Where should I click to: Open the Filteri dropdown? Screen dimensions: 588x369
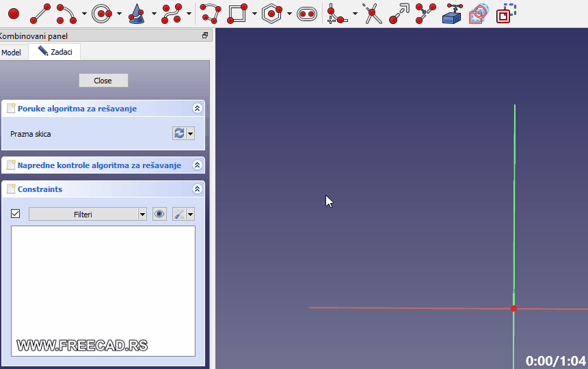click(88, 214)
